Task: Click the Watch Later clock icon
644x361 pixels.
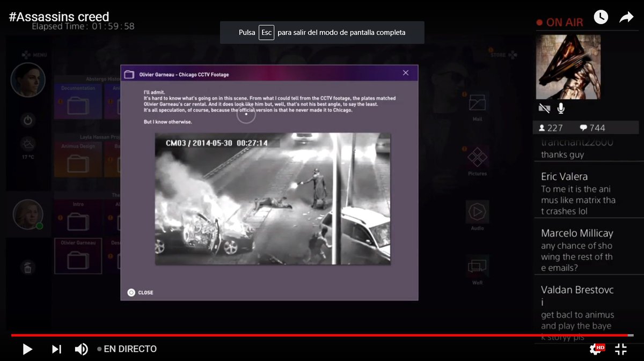Action: 601,17
